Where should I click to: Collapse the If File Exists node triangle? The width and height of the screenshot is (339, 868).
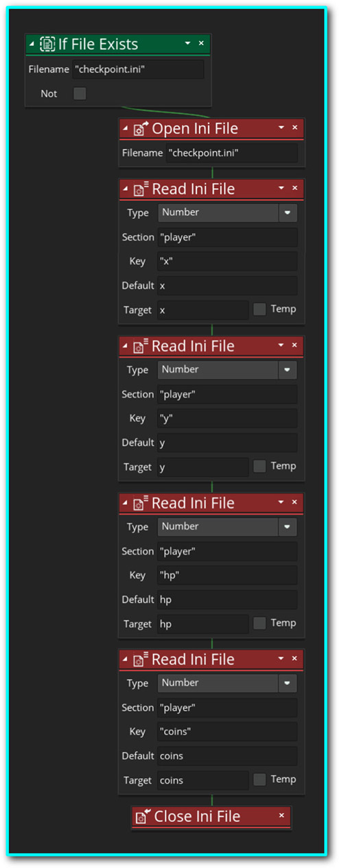(x=32, y=45)
